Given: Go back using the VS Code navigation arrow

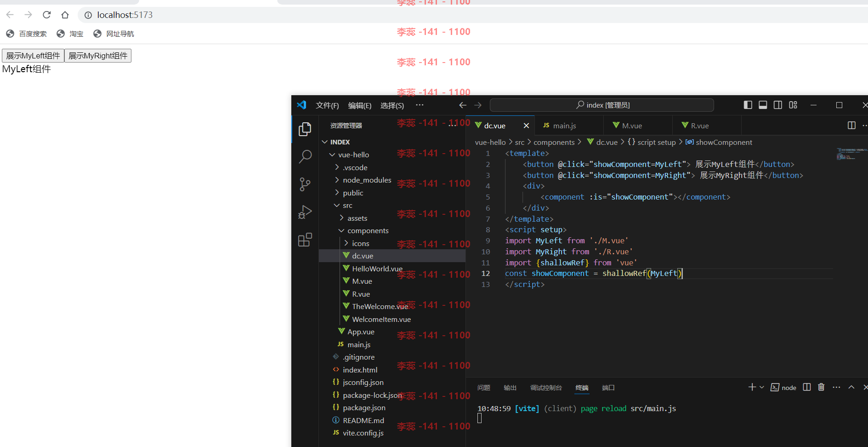Looking at the screenshot, I should click(463, 105).
